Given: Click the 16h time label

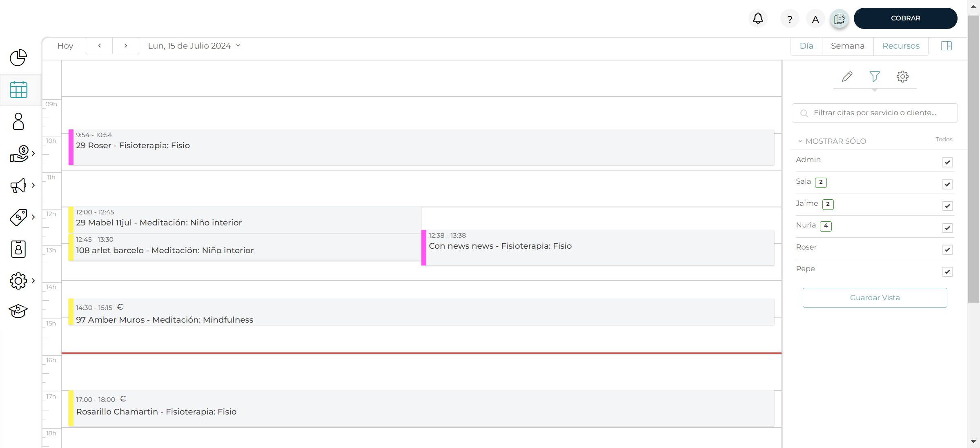Looking at the screenshot, I should [51, 360].
